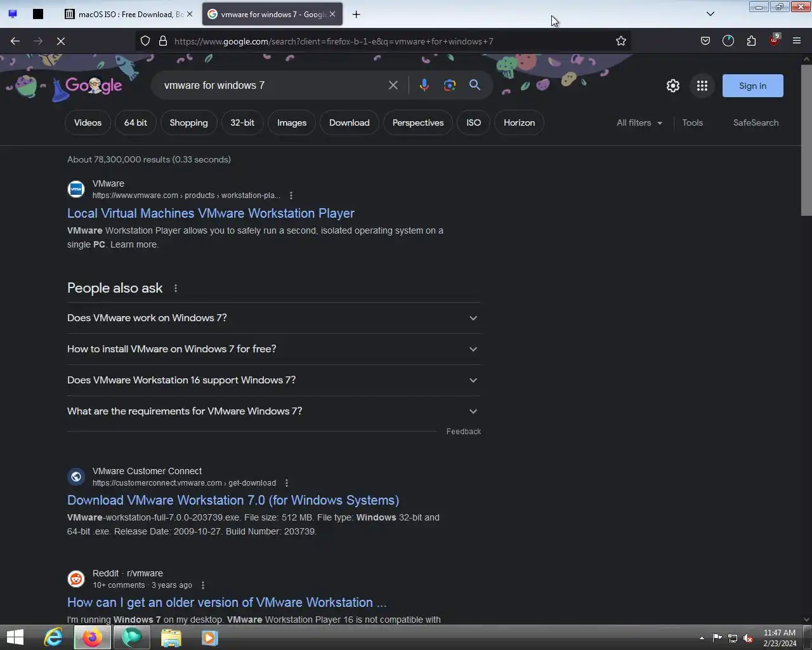Viewport: 812px width, 650px height.
Task: Open the Firefox hamburger menu
Action: 797,41
